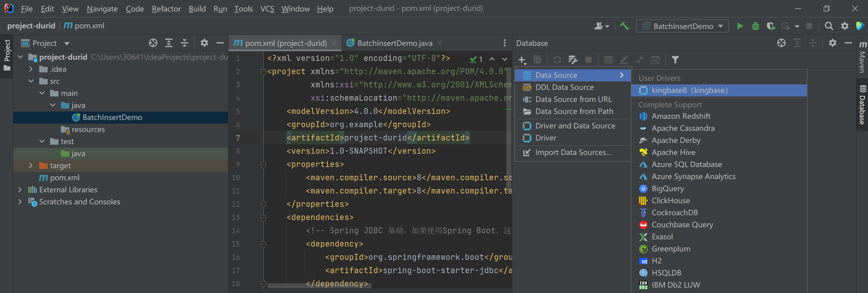Run BatchInsertDemo with green play icon
Image resolution: width=868 pixels, height=293 pixels.
[x=740, y=26]
